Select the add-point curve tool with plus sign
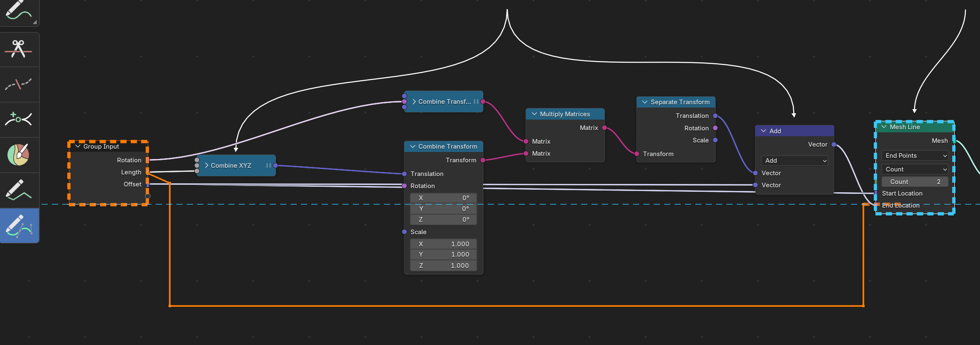The image size is (980, 345). [19, 120]
